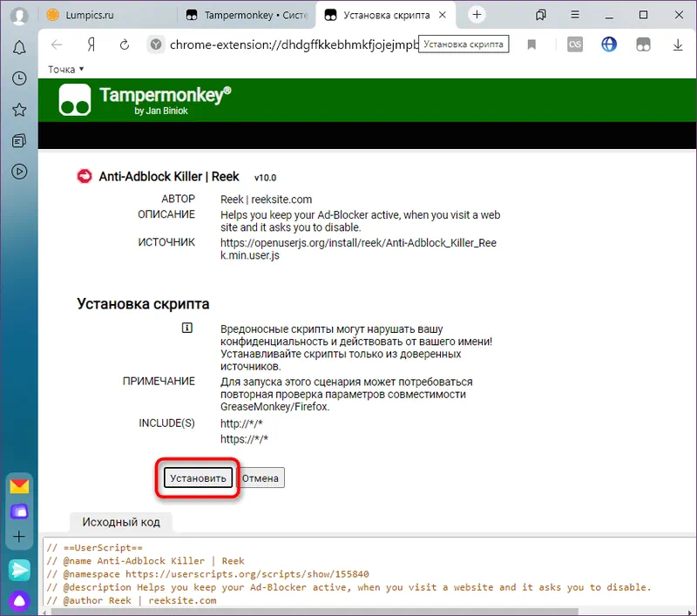Click the Установить button
This screenshot has height=616, width=697.
(198, 477)
